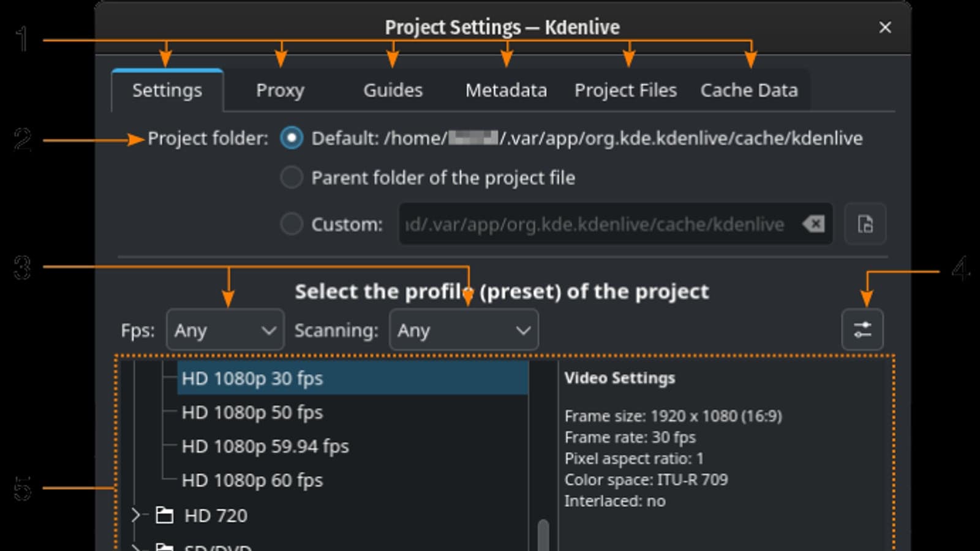Expand the HD 720 profile group

pos(136,515)
